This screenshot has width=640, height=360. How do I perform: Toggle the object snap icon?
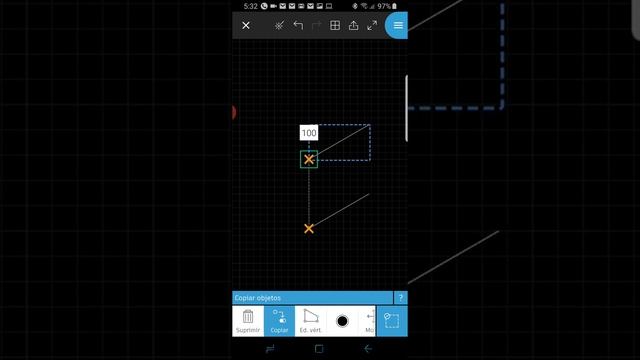279,25
